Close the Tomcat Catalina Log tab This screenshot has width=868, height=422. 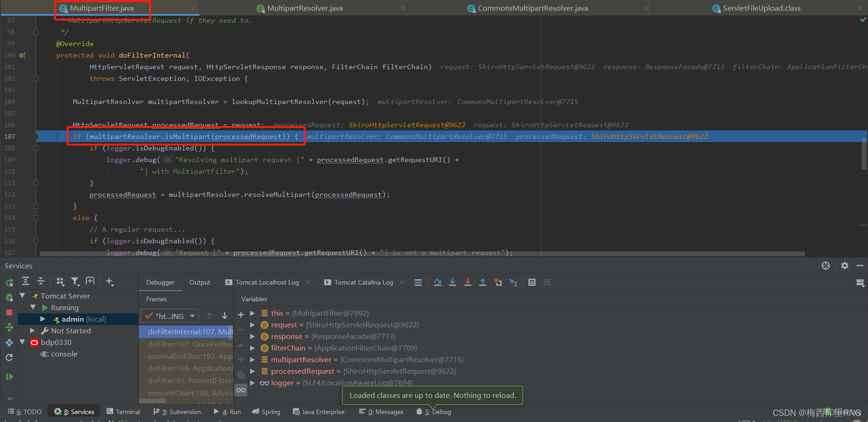pyautogui.click(x=402, y=282)
